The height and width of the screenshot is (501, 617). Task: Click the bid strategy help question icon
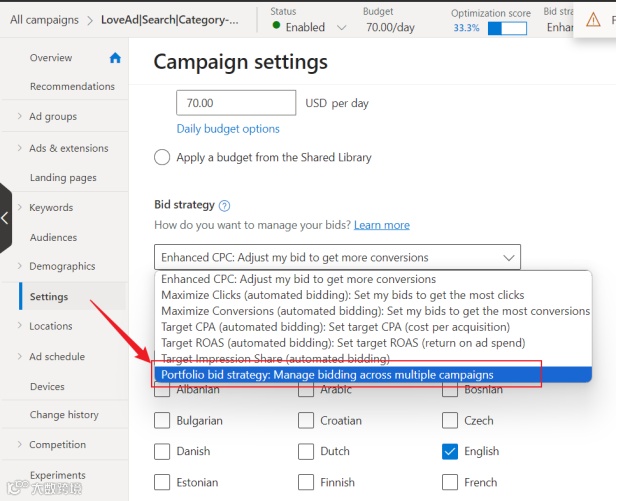point(224,205)
